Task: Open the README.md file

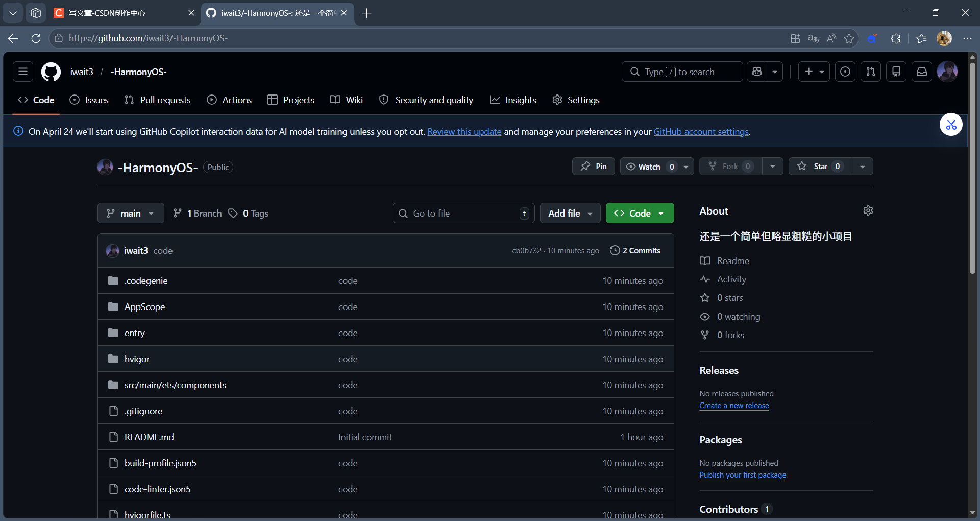Action: [149, 437]
